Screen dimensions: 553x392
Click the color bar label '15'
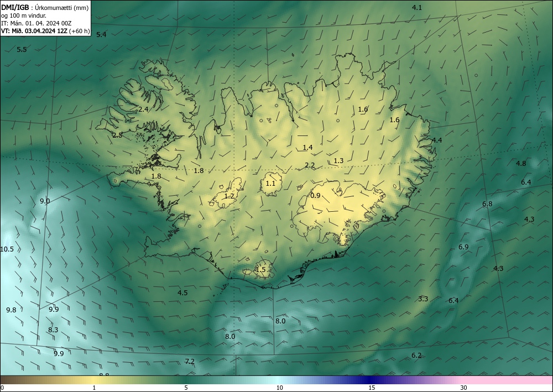(372, 388)
